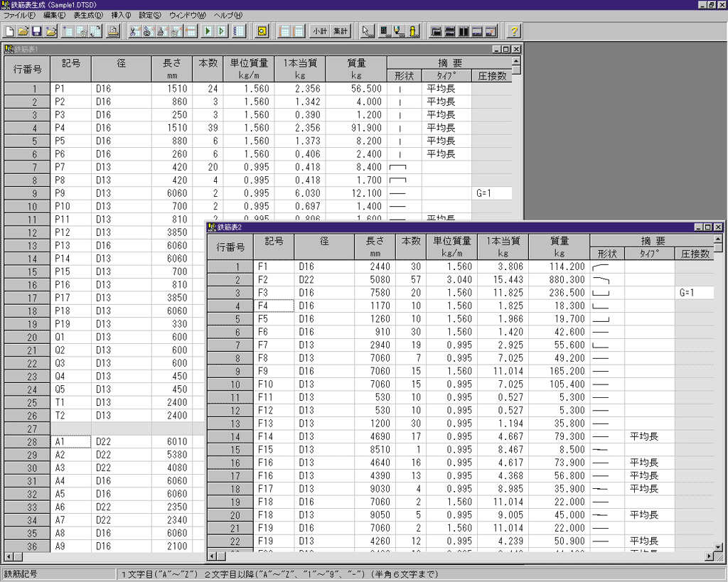Click scroll down arrow of 鉄筋表2
The image size is (728, 582).
tap(718, 546)
